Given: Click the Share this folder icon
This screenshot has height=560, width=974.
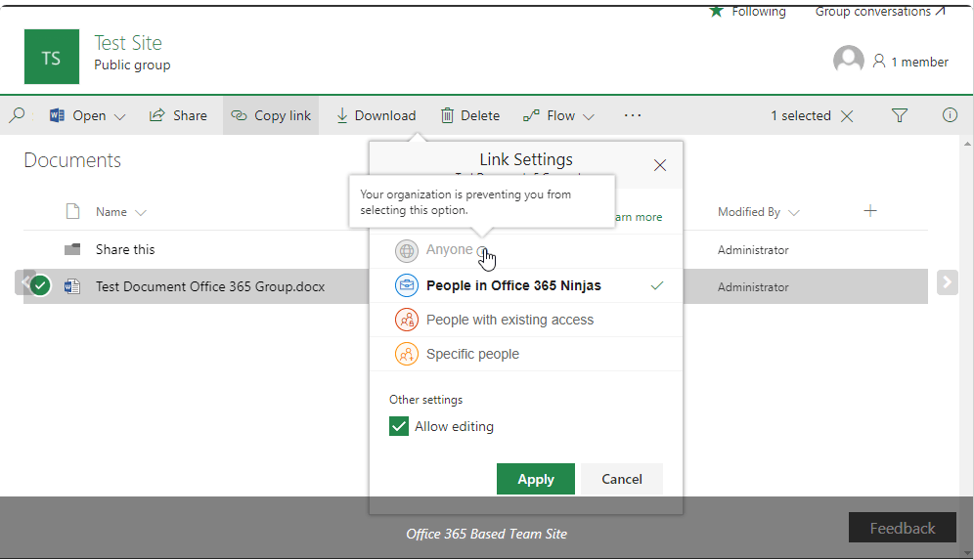Looking at the screenshot, I should (x=72, y=249).
